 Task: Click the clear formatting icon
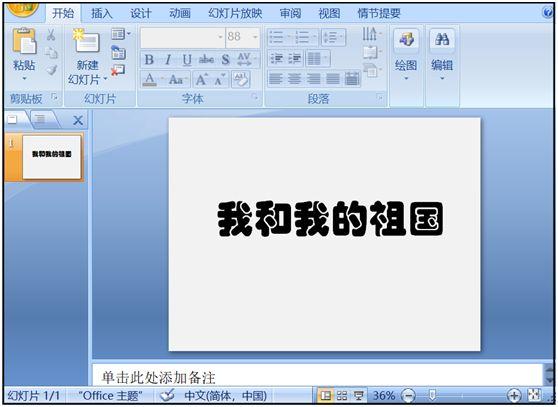point(241,79)
